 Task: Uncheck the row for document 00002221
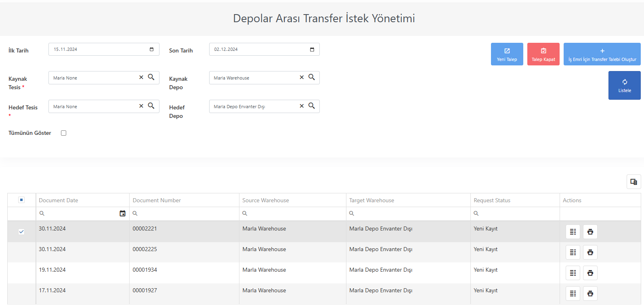21,232
